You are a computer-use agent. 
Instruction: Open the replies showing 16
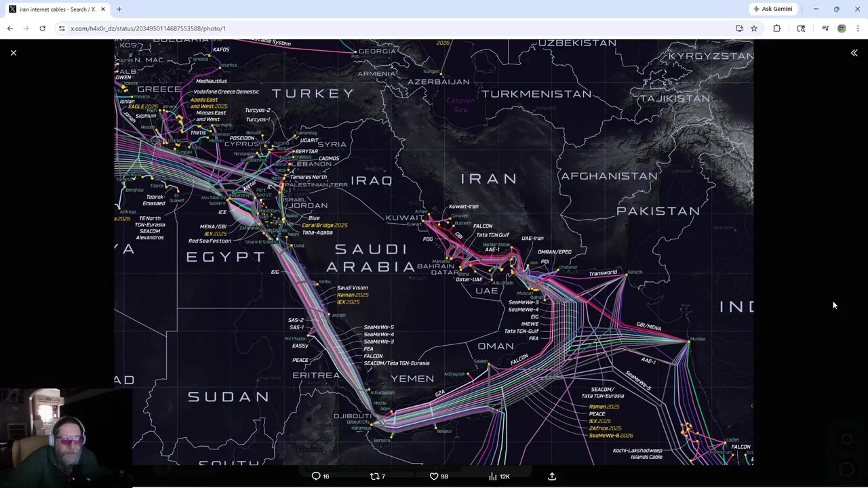click(320, 476)
